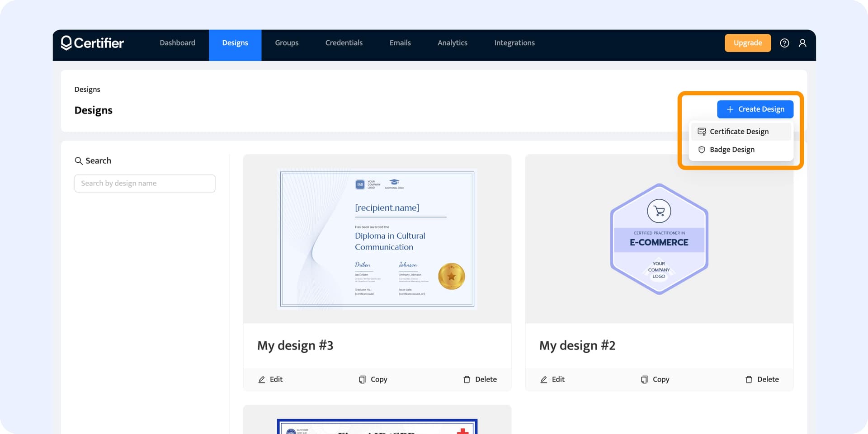This screenshot has width=868, height=434.
Task: Open the user account profile icon
Action: [802, 43]
